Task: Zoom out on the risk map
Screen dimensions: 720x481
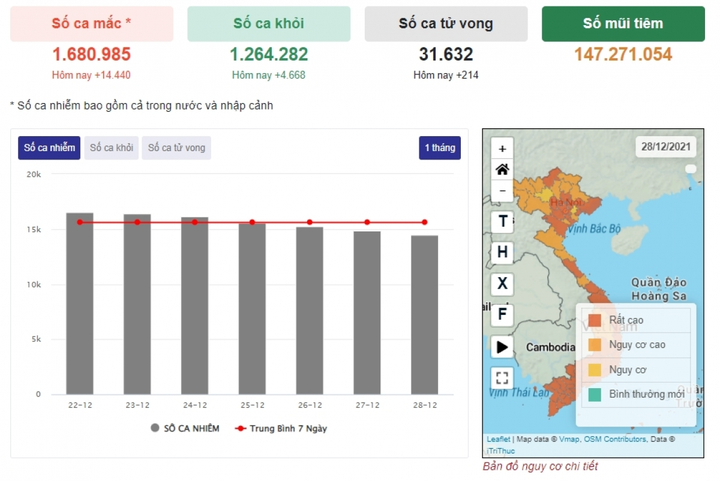Action: 502,190
